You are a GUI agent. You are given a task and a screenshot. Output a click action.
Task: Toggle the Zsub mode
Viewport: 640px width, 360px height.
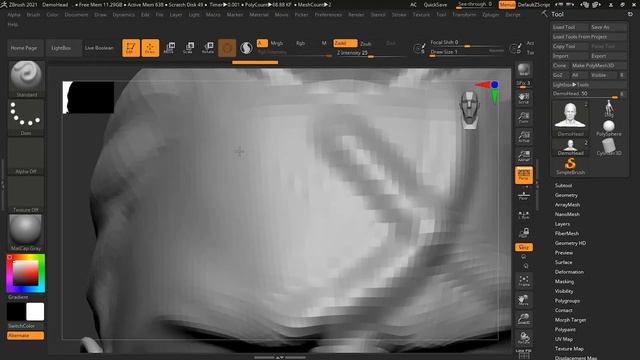point(366,44)
